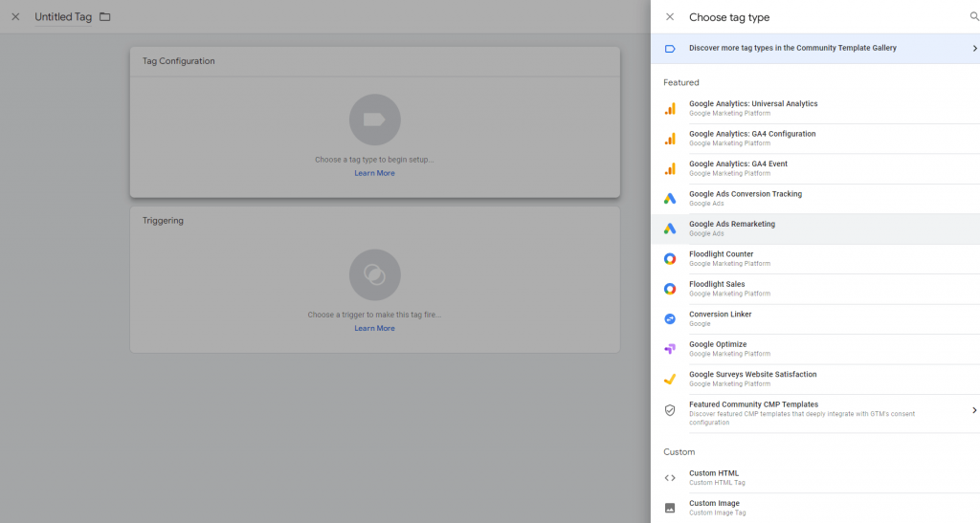Click the Google Surveys checkmark icon
The width and height of the screenshot is (980, 523).
coord(670,379)
